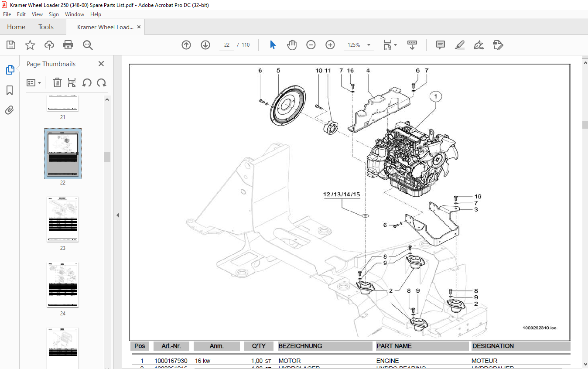Select the Kramer Wheel Loader document tab
The width and height of the screenshot is (588, 369).
[x=105, y=27]
